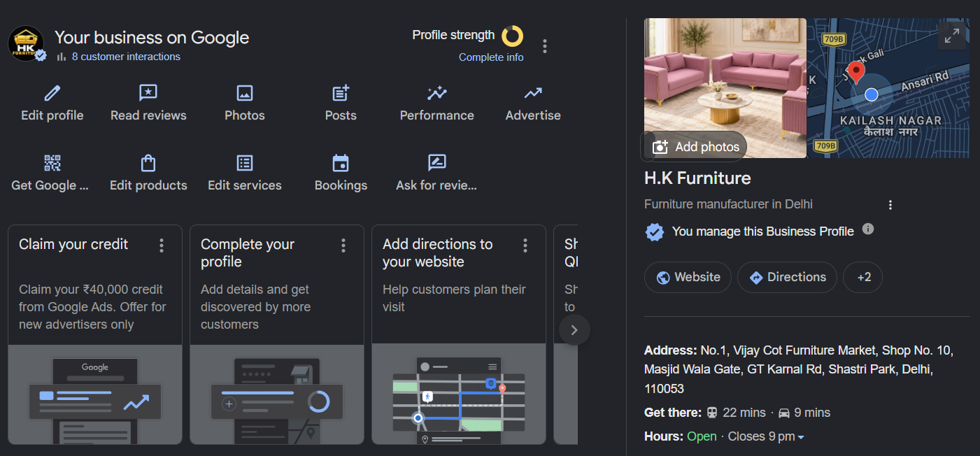Open options for Complete your profile card
980x456 pixels.
pyautogui.click(x=343, y=245)
